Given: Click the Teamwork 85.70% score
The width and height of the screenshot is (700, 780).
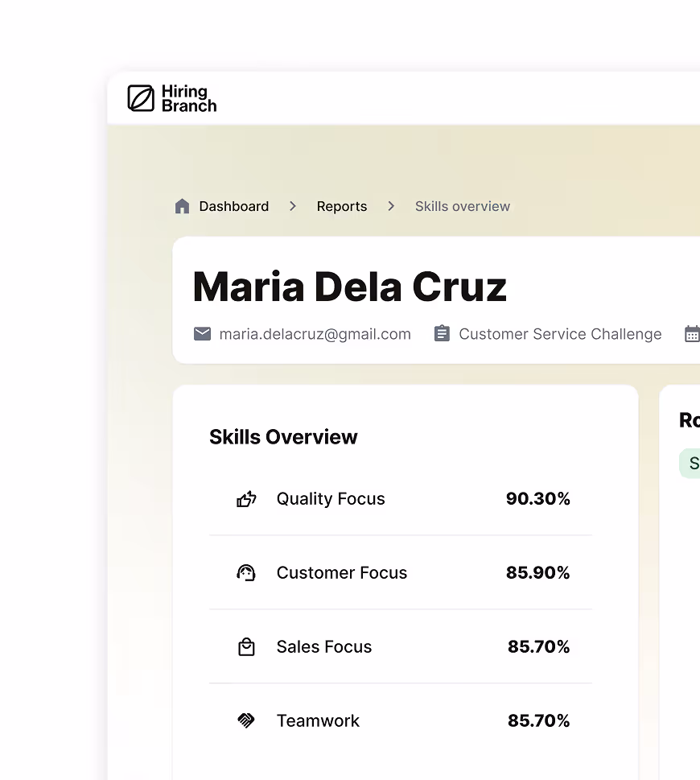Looking at the screenshot, I should coord(538,720).
